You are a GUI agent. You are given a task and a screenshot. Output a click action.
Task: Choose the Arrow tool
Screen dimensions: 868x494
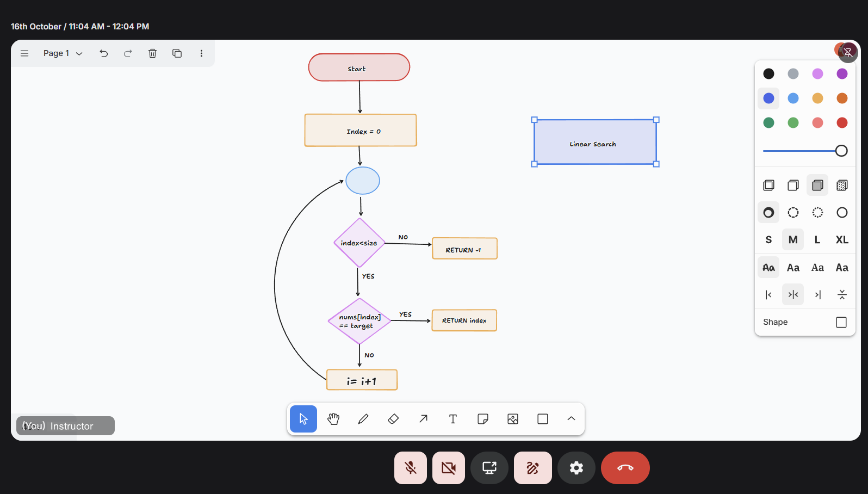pos(423,419)
